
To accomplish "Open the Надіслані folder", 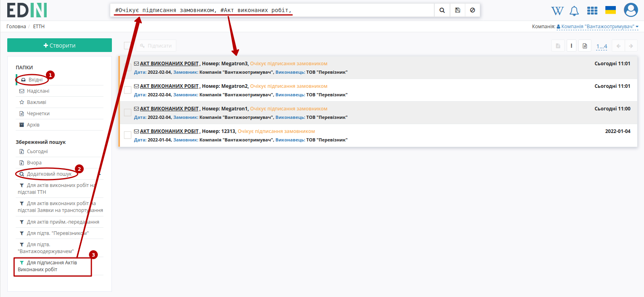I will tap(38, 91).
